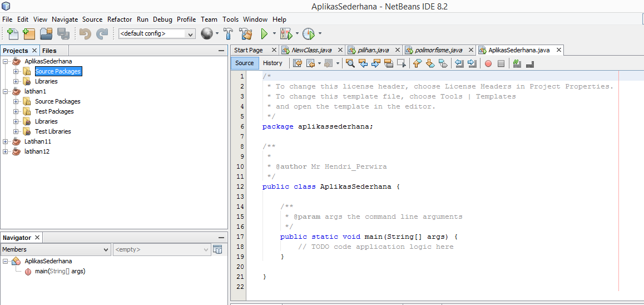Click Navigator inherited members toggle icon
Screen dimensions: 644x305
coord(217,249)
